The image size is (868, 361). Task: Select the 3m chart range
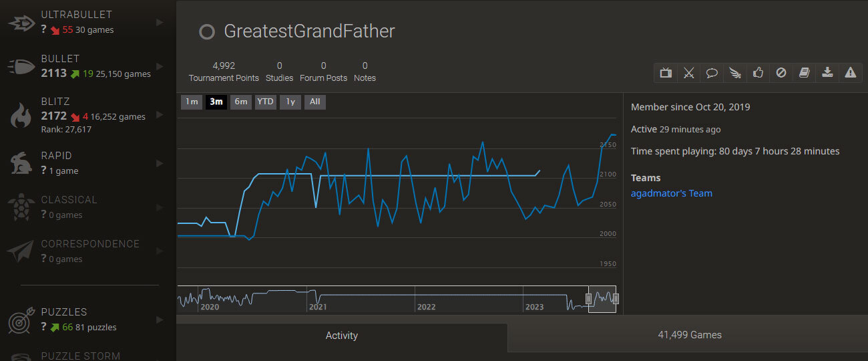[x=216, y=102]
